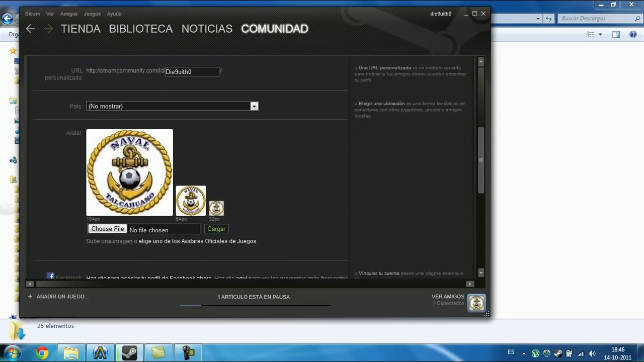Open Google Chrome from the taskbar
The image size is (644, 362).
coord(42,353)
